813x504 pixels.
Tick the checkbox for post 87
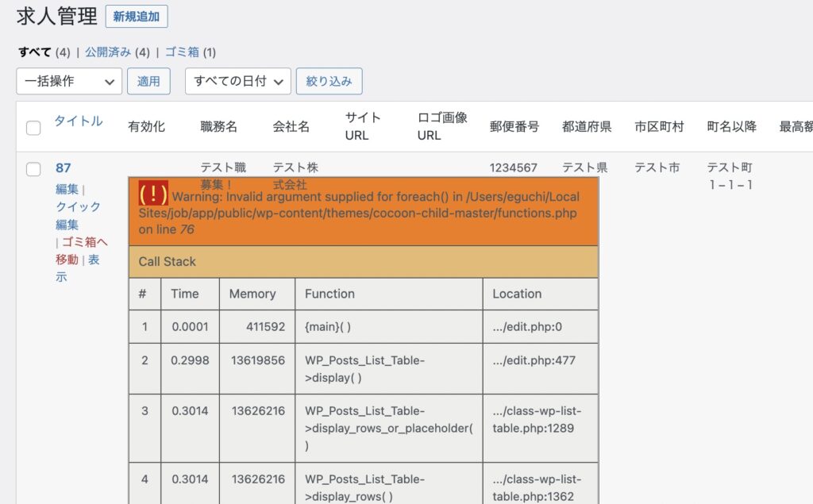pyautogui.click(x=33, y=169)
